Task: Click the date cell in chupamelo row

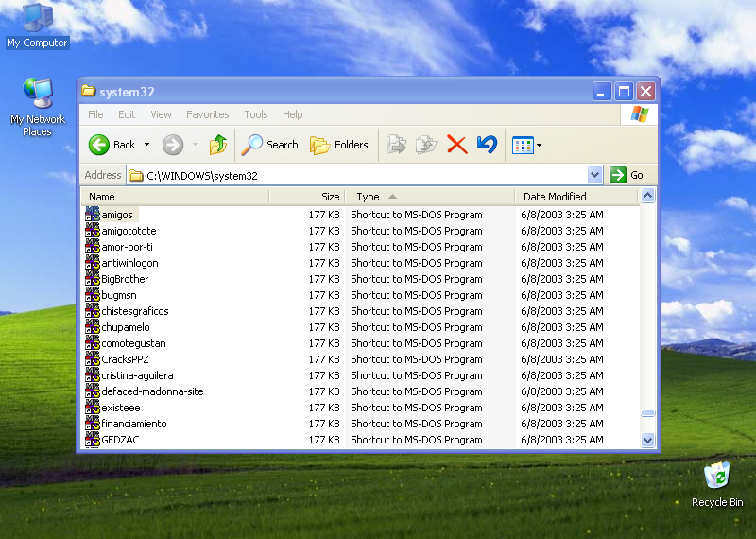Action: tap(561, 326)
